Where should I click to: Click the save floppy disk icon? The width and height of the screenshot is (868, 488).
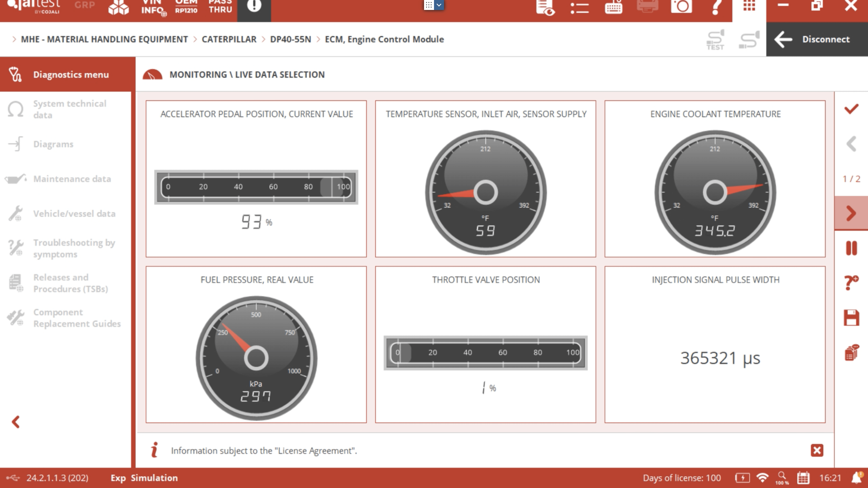(851, 318)
